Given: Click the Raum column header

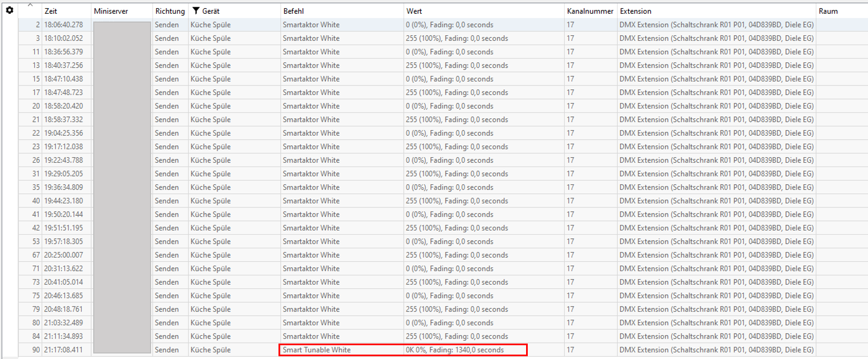Looking at the screenshot, I should pos(828,11).
